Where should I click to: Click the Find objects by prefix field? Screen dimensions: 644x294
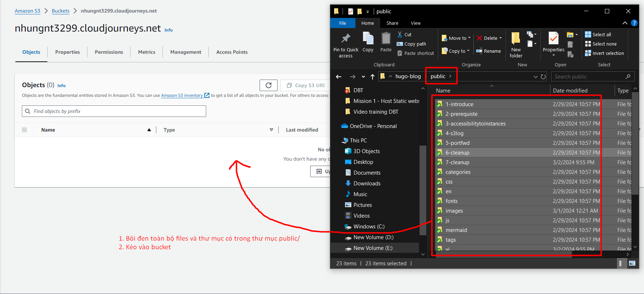[x=114, y=111]
